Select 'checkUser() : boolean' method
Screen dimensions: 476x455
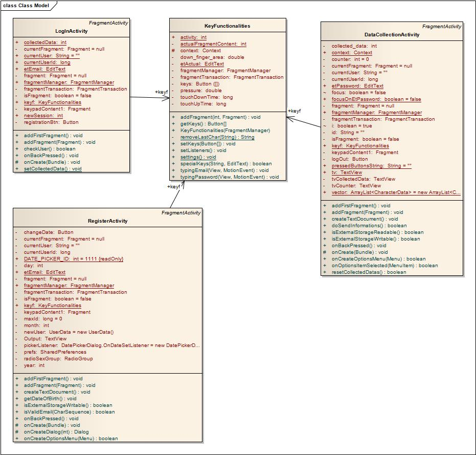50,149
